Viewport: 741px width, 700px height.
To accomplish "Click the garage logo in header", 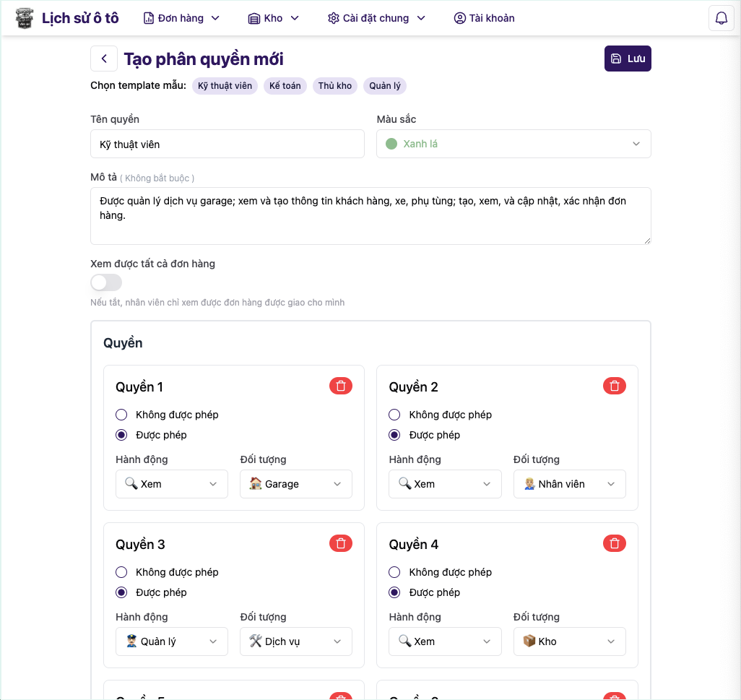I will tap(25, 18).
